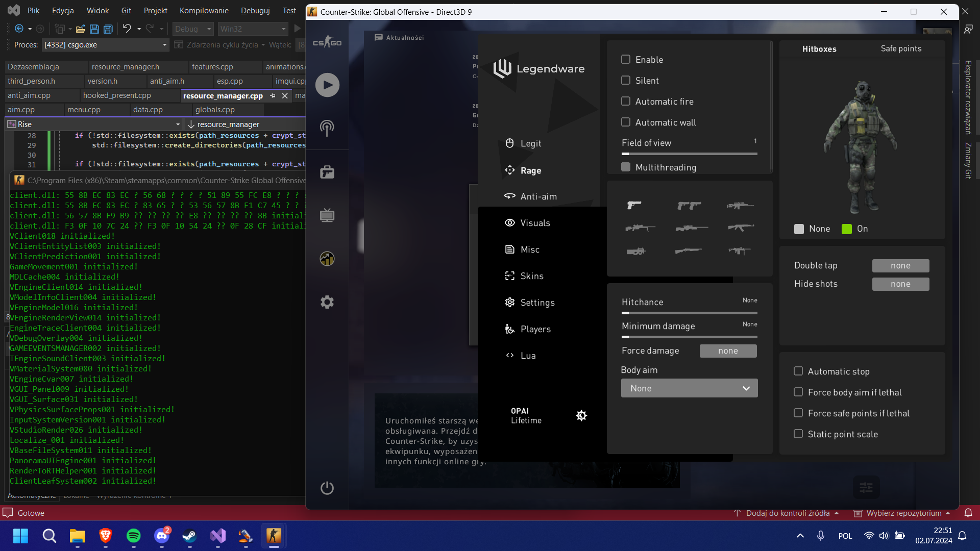Open the inventory briefcase icon in sidebar
The width and height of the screenshot is (980, 551).
click(x=327, y=172)
